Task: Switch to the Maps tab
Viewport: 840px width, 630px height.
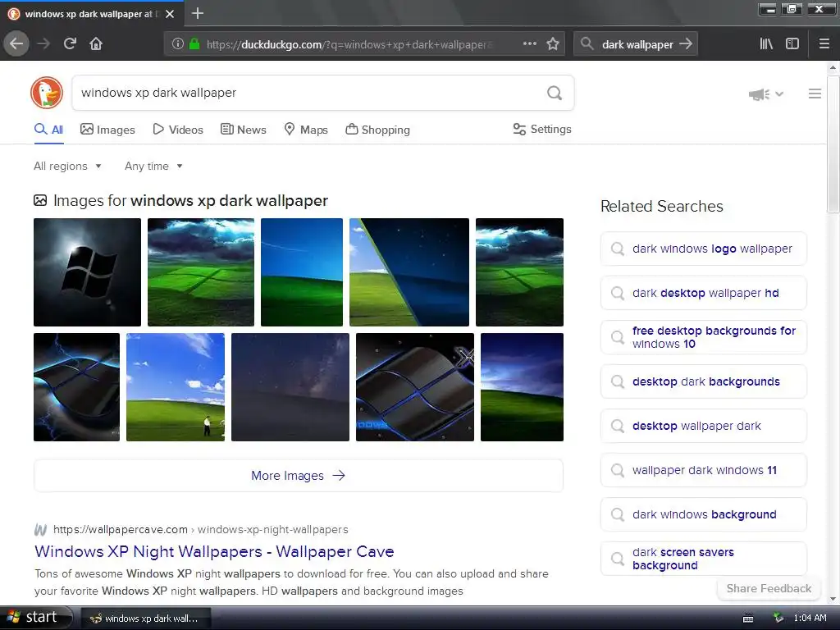Action: click(x=306, y=130)
